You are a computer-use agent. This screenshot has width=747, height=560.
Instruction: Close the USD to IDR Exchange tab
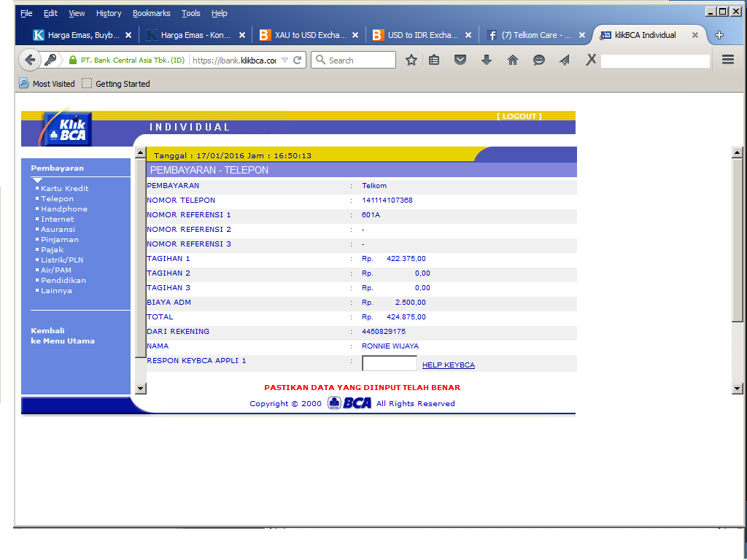[x=468, y=35]
